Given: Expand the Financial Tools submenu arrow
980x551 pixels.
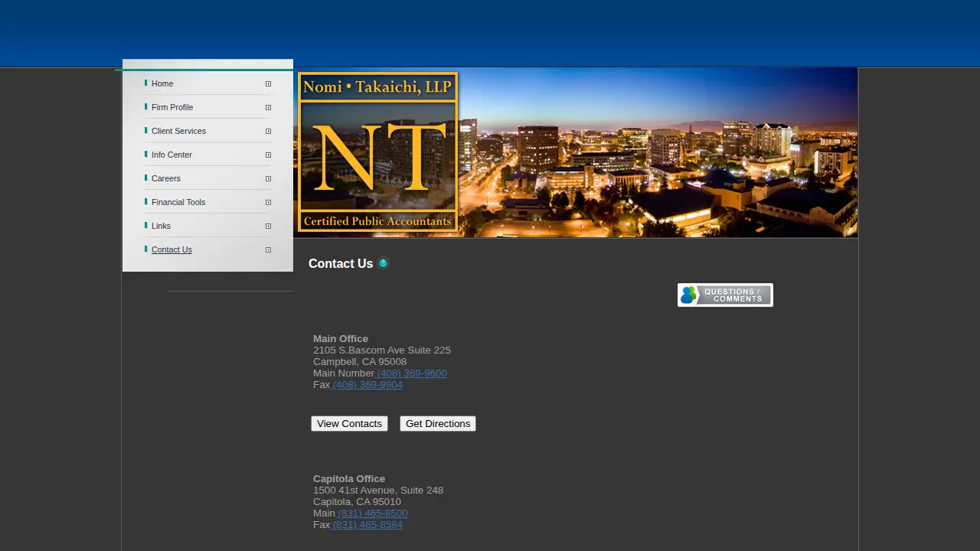Looking at the screenshot, I should click(x=268, y=202).
